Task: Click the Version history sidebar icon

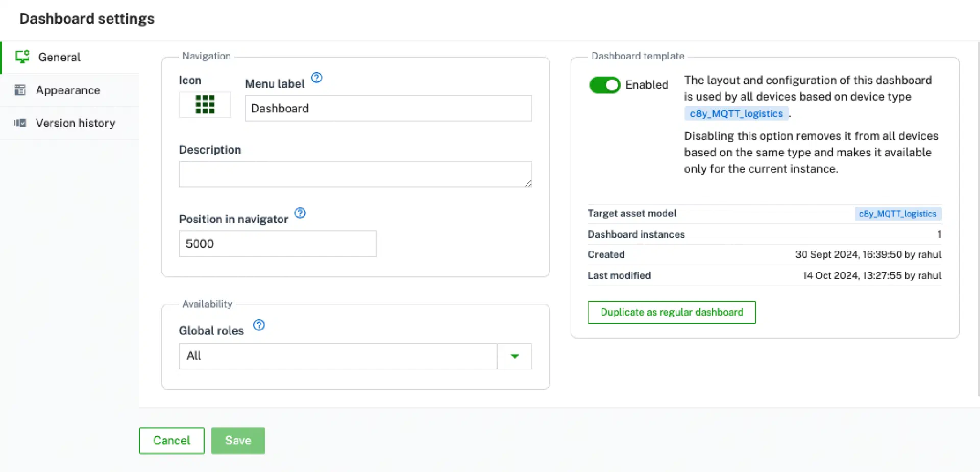Action: [20, 123]
